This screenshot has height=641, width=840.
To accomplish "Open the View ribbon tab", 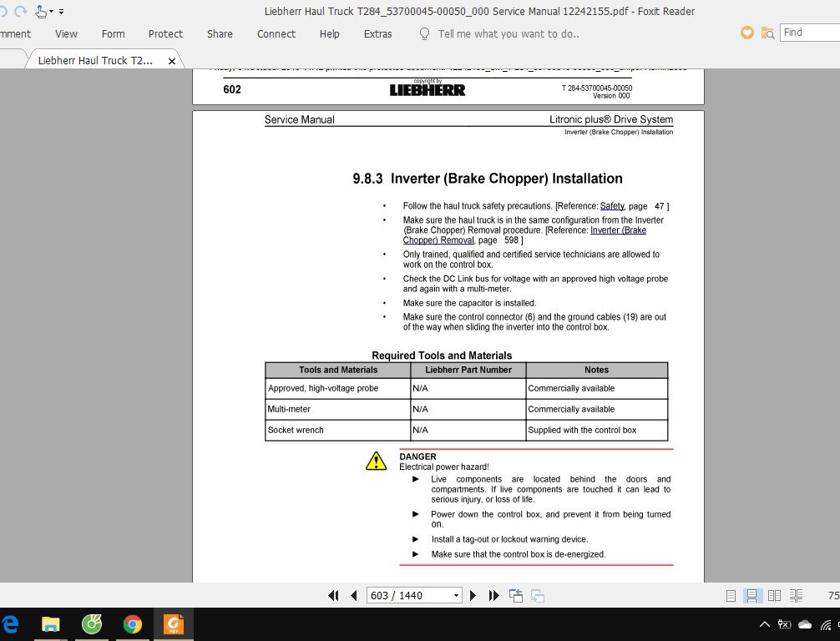I will click(x=66, y=33).
